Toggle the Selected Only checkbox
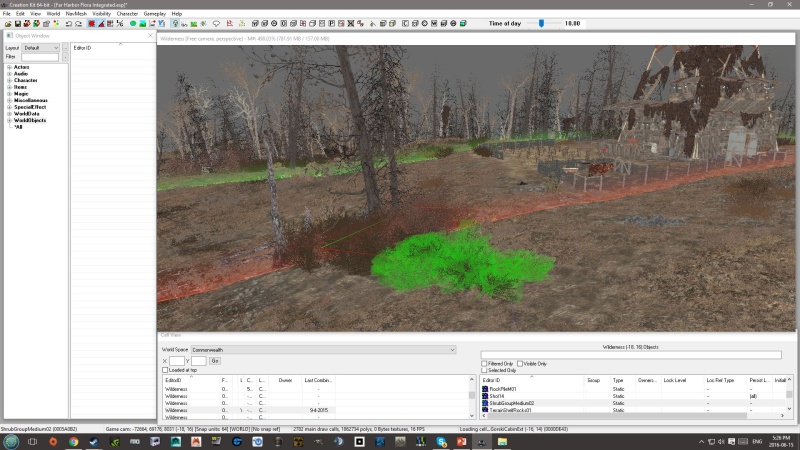 point(484,370)
